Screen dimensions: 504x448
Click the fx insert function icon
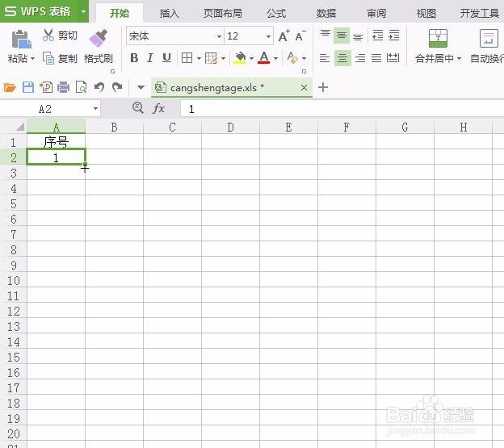159,108
